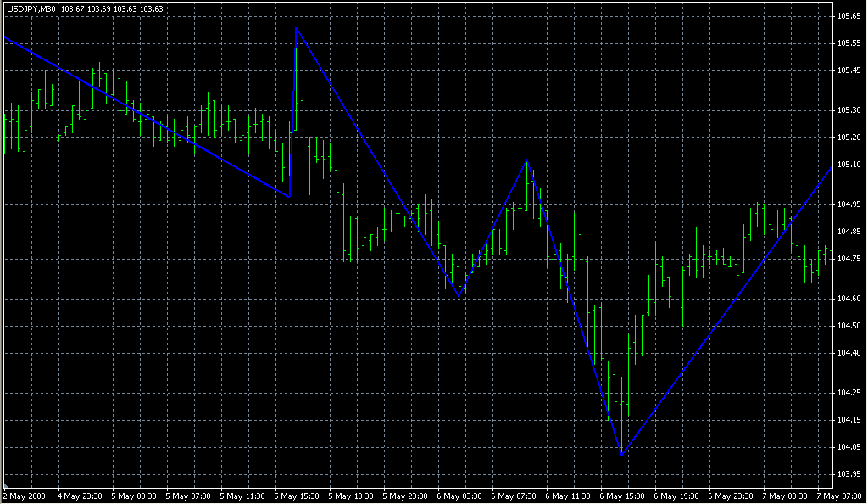Click the 103.95 price axis label
The image size is (868, 504).
(849, 474)
